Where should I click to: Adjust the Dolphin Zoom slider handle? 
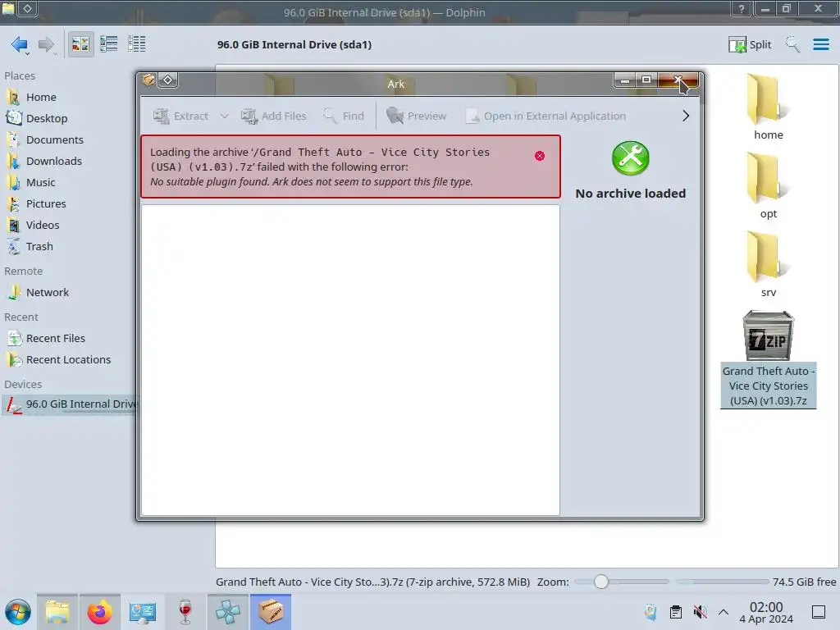click(x=601, y=582)
